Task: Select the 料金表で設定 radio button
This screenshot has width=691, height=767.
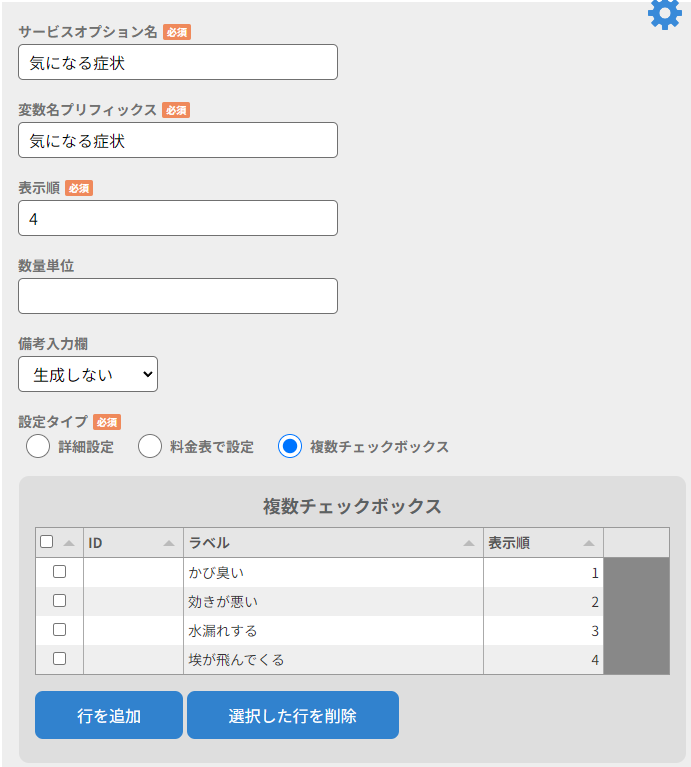Action: [x=150, y=447]
